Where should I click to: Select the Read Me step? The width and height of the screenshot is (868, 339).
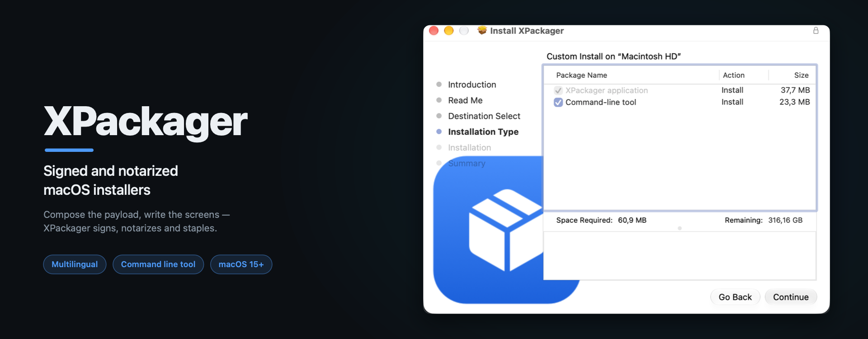point(465,100)
